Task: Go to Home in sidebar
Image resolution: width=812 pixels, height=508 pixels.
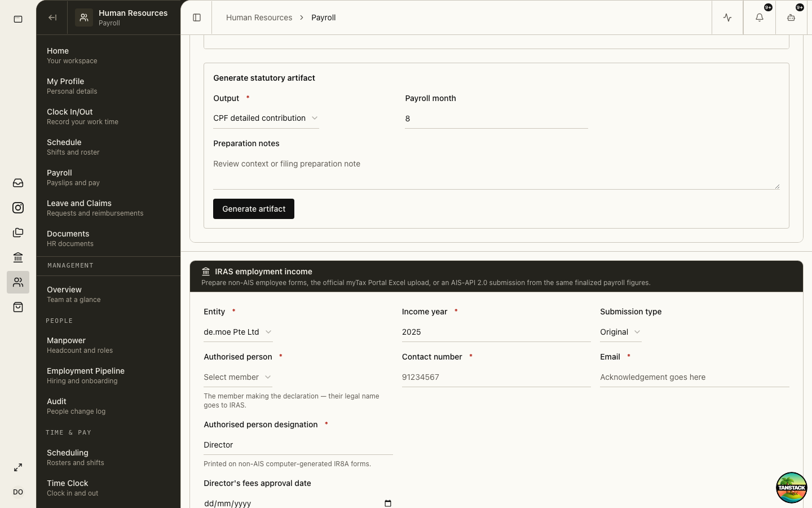Action: click(108, 55)
